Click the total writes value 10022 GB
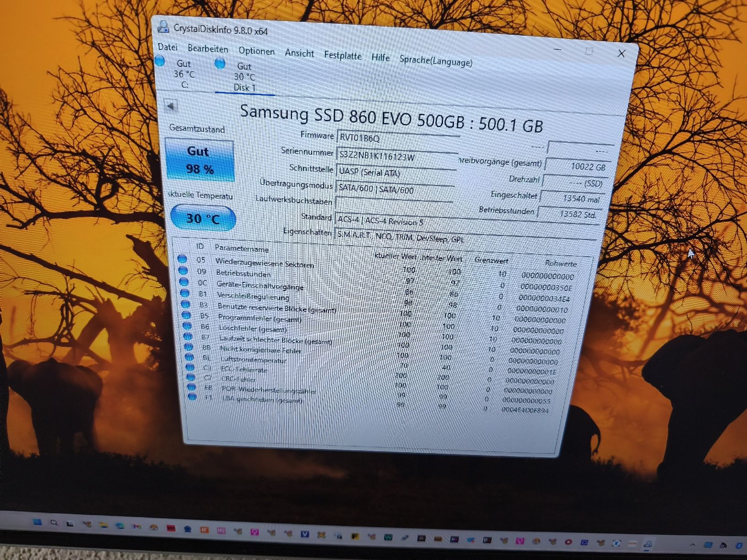The image size is (747, 560). coord(577,167)
